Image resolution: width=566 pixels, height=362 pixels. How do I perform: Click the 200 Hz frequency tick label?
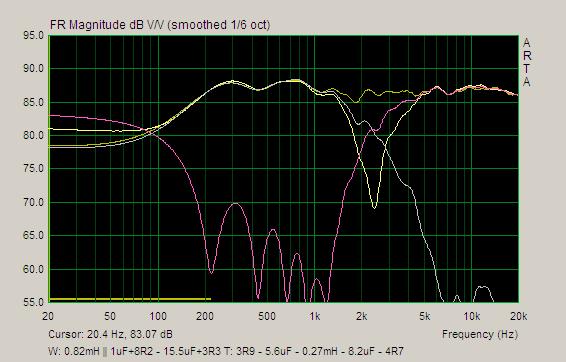tap(205, 317)
